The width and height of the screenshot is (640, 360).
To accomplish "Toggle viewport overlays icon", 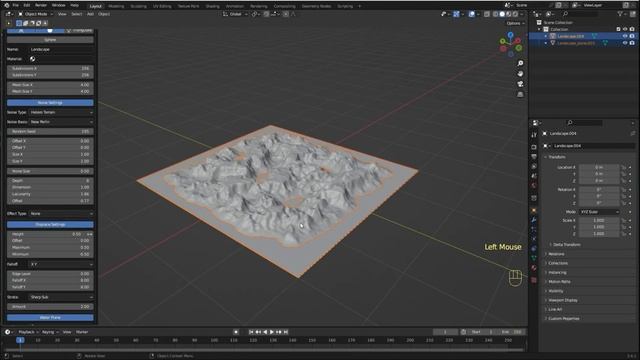I will [x=471, y=14].
